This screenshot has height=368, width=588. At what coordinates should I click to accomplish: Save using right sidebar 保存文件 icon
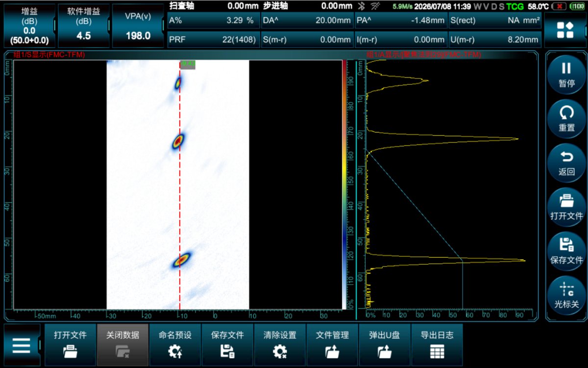pyautogui.click(x=566, y=250)
